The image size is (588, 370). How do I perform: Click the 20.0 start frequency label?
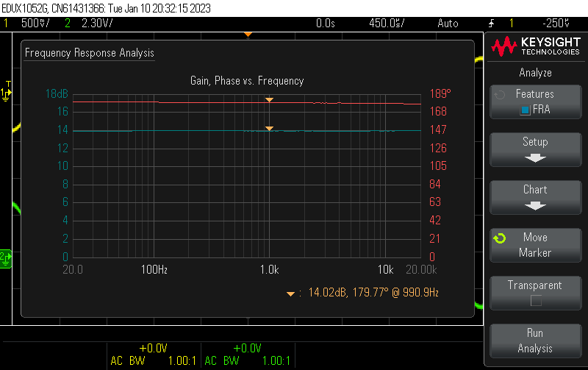point(73,269)
